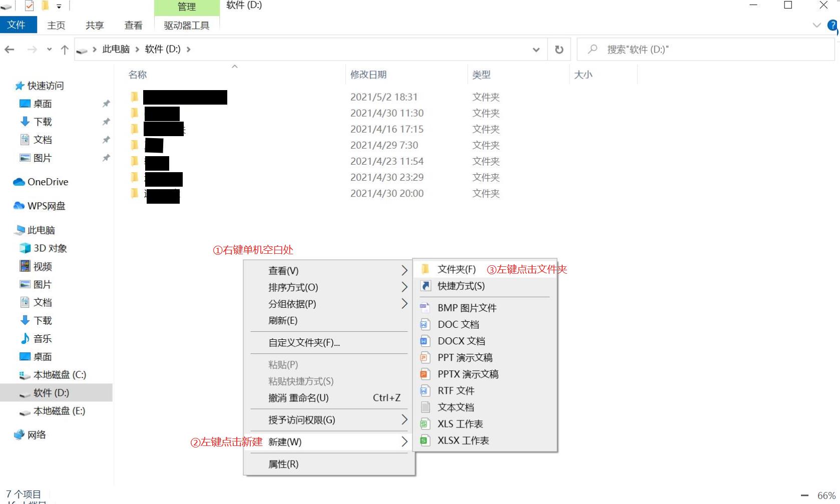The width and height of the screenshot is (840, 504).
Task: Create new 文本文档
Action: tap(485, 407)
